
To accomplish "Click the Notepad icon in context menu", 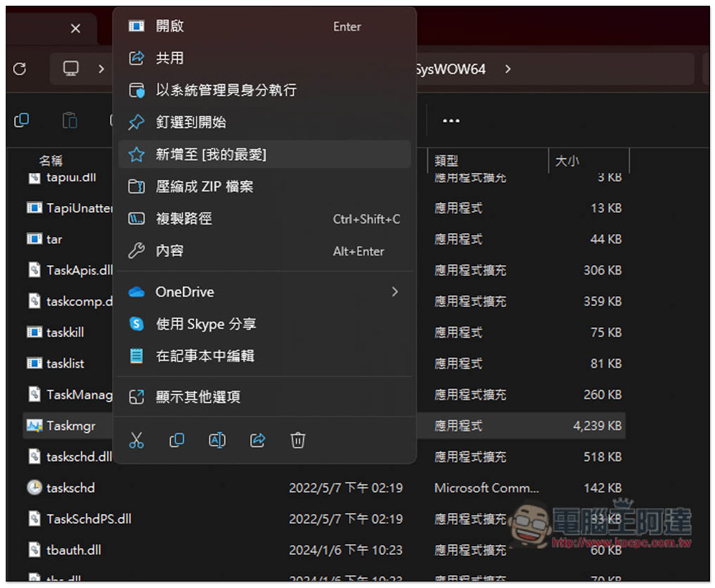I will tap(137, 356).
